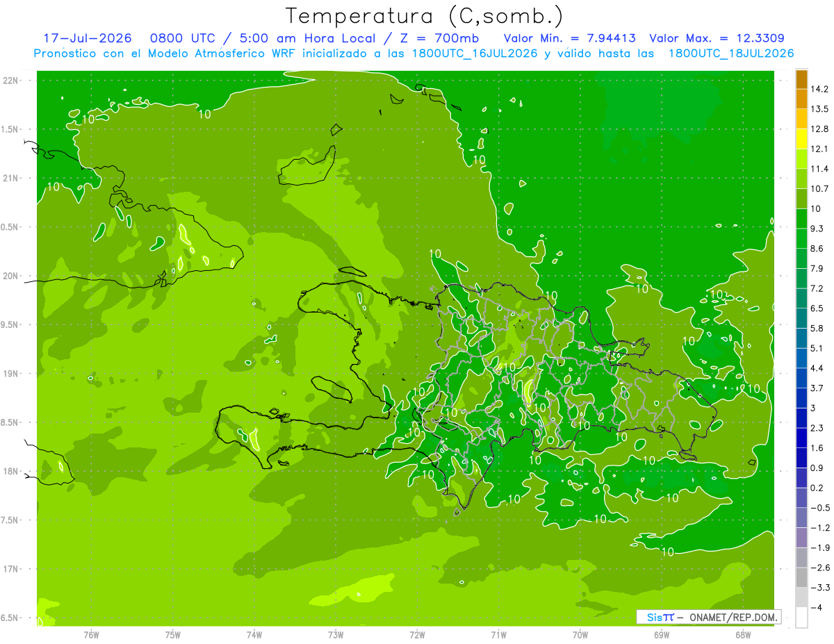Viewport: 834px width, 644px height.
Task: Click the '8.6' legend label
Action: [817, 249]
